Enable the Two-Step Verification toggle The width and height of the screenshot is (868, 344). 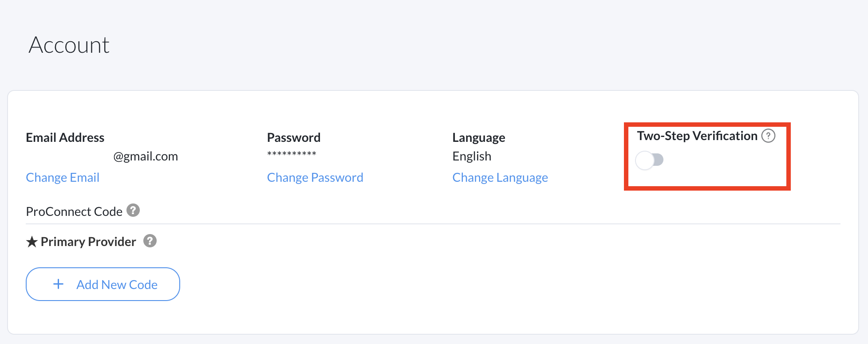pyautogui.click(x=649, y=160)
